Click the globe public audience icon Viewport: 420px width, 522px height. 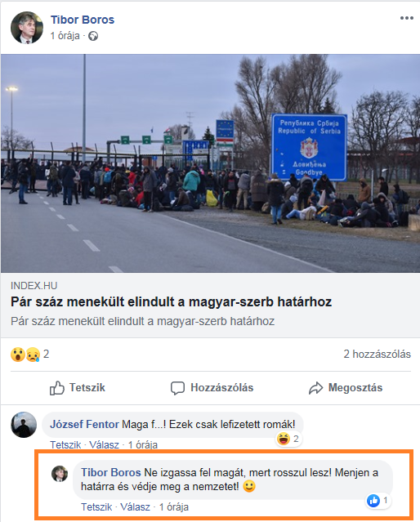(93, 36)
